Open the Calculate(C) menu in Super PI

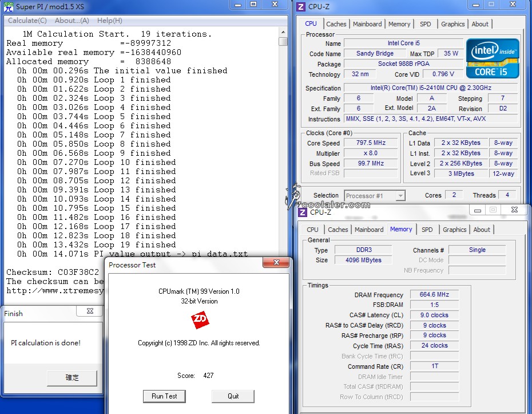pyautogui.click(x=27, y=21)
